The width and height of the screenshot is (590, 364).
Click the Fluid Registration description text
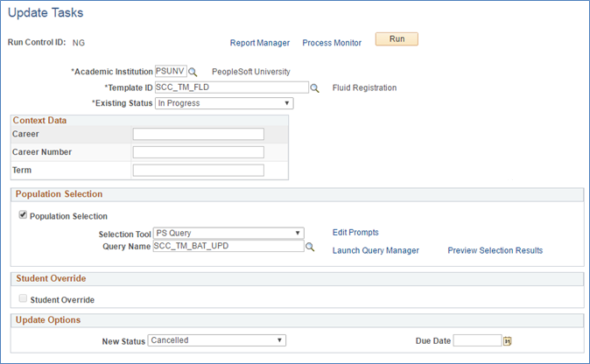[364, 87]
